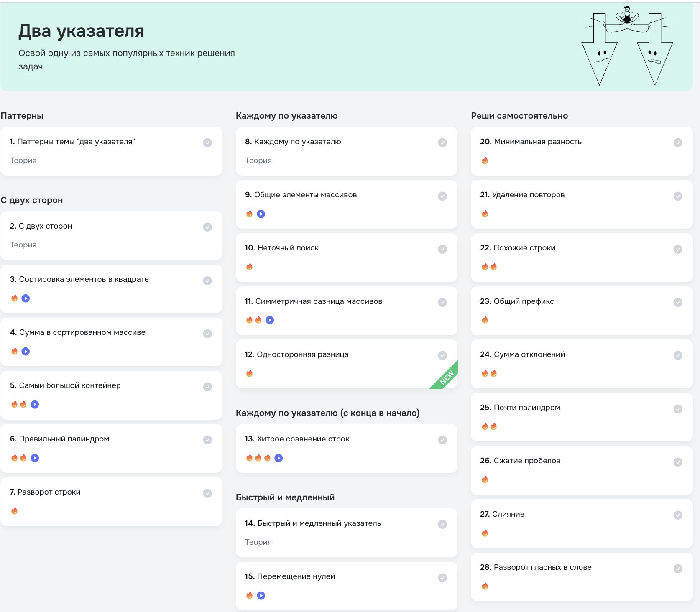Mark "Минимальная разность" as done
Viewport: 700px width, 612px height.
678,143
